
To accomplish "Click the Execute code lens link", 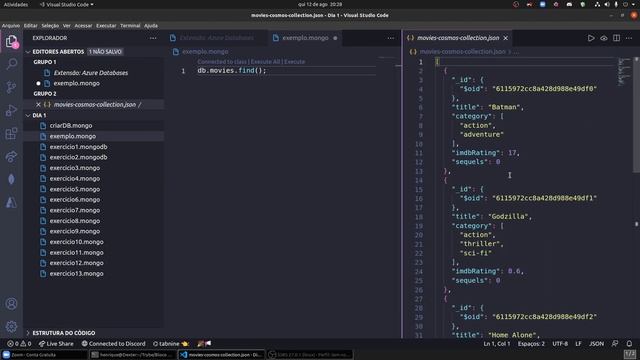I will 294,62.
